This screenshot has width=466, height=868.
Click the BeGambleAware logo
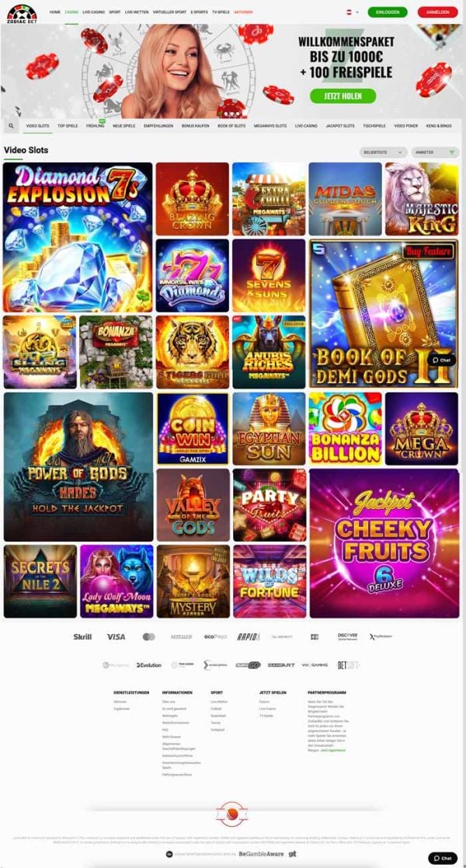pos(261,853)
